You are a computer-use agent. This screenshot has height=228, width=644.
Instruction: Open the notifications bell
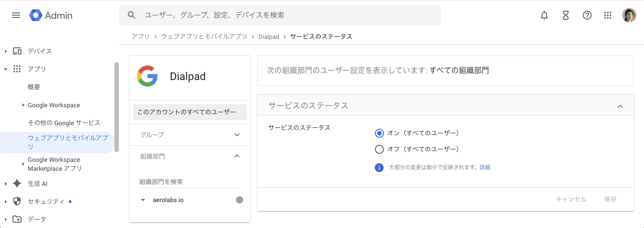544,15
